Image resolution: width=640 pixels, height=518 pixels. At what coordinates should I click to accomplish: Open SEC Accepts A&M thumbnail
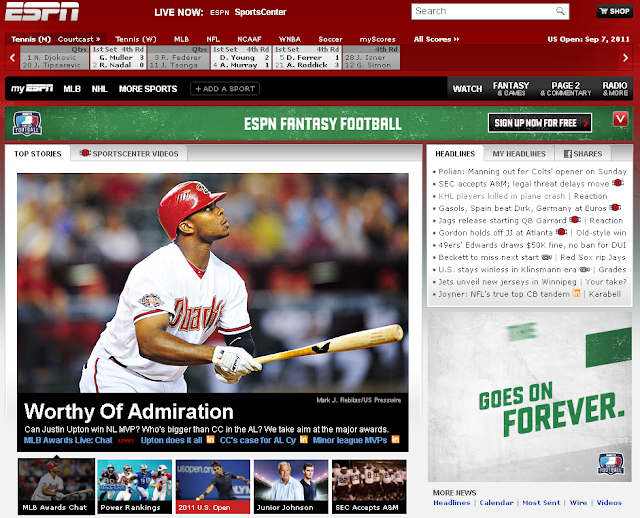click(369, 486)
